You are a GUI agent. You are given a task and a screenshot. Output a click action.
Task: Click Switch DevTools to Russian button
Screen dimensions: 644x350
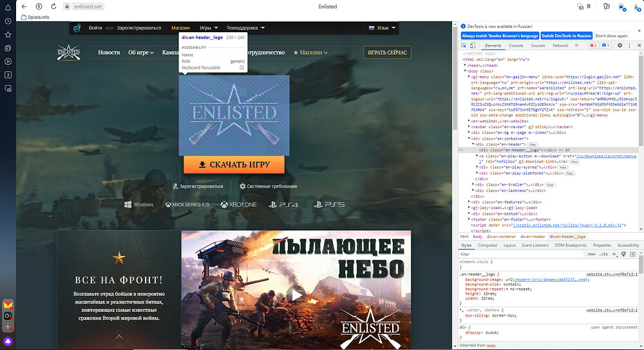pyautogui.click(x=566, y=36)
